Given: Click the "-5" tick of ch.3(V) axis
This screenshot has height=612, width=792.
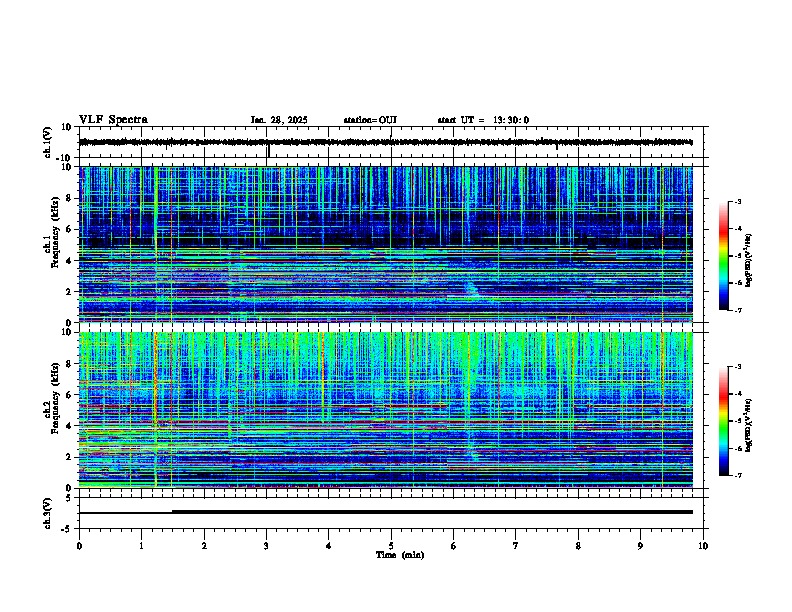Looking at the screenshot, I should (x=67, y=529).
